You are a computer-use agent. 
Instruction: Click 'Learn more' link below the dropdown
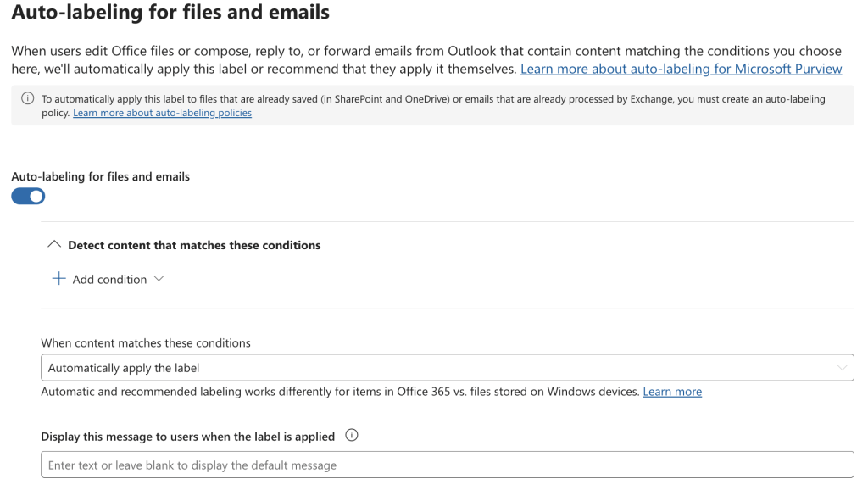pyautogui.click(x=672, y=392)
